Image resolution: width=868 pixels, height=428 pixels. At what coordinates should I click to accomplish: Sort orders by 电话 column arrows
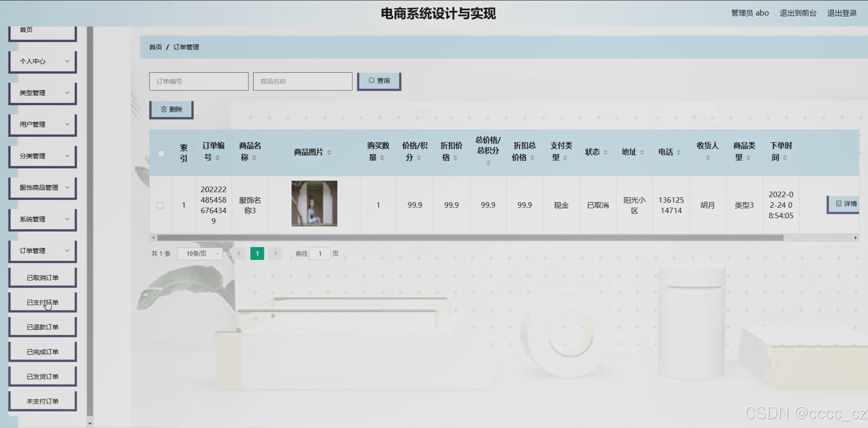point(679,152)
